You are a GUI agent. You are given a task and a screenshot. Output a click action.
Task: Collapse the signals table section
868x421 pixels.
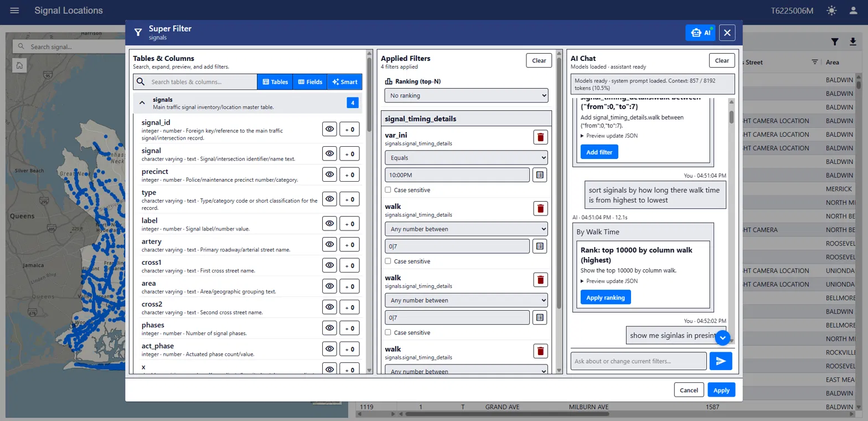[142, 102]
